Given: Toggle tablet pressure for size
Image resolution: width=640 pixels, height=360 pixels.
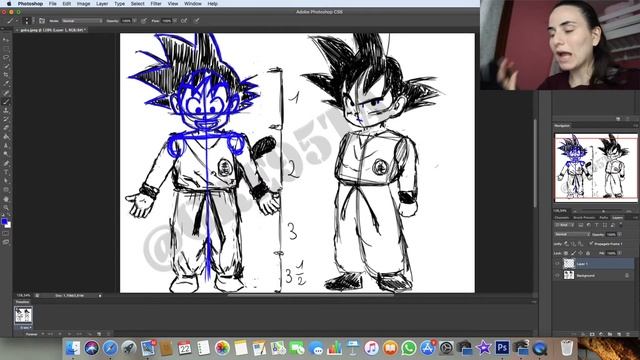Looking at the screenshot, I should coord(197,20).
